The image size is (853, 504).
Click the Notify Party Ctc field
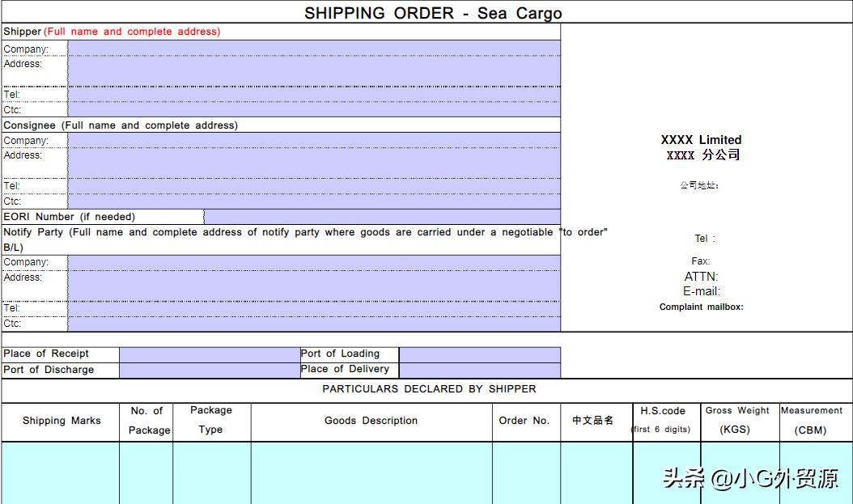pyautogui.click(x=314, y=324)
